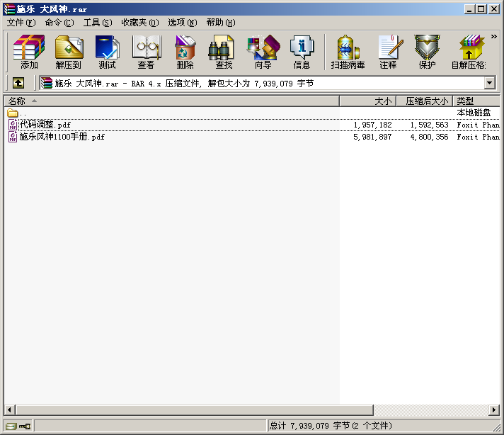Open the archive path dropdown arrow

489,83
